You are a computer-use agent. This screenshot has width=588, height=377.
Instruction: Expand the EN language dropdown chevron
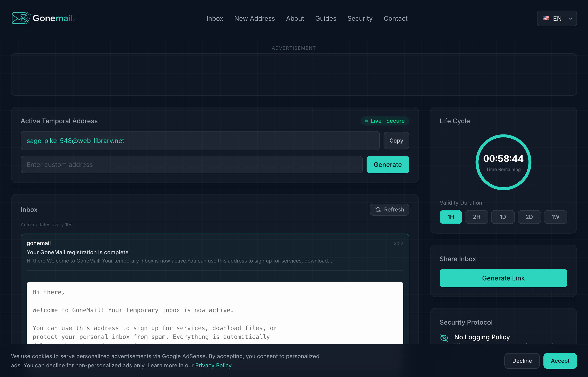click(x=570, y=18)
